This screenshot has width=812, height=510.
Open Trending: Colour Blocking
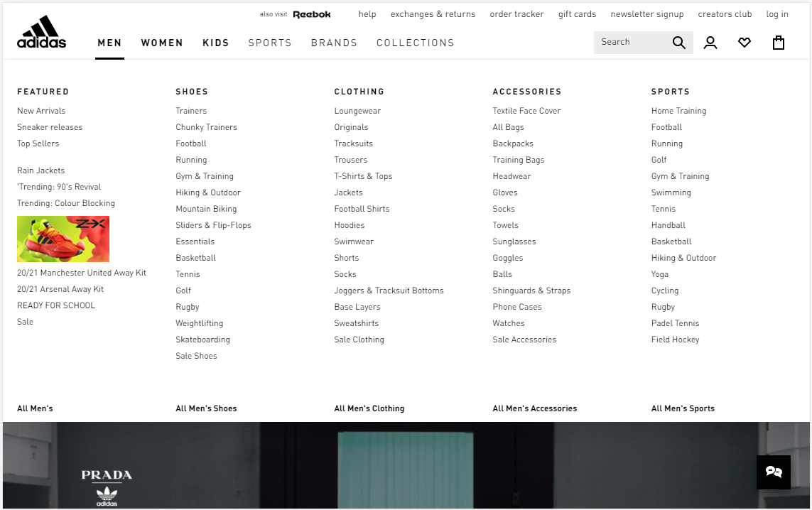coord(66,203)
